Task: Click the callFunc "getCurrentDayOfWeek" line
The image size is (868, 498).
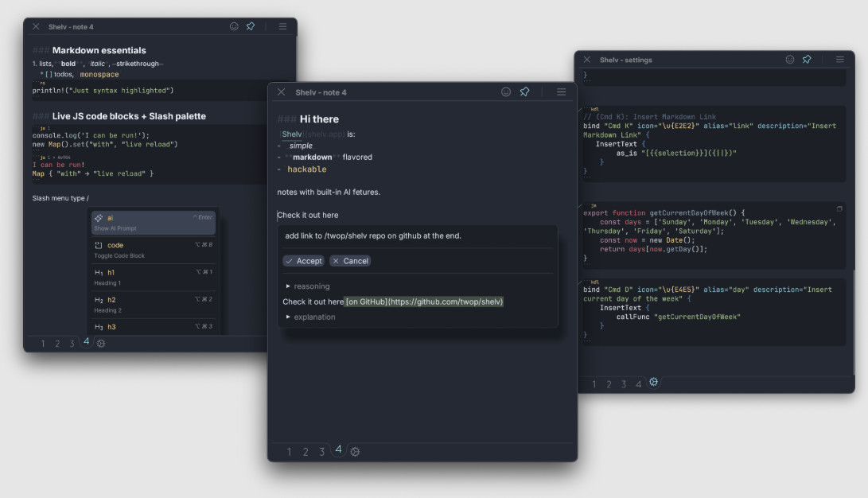Action: pyautogui.click(x=678, y=317)
